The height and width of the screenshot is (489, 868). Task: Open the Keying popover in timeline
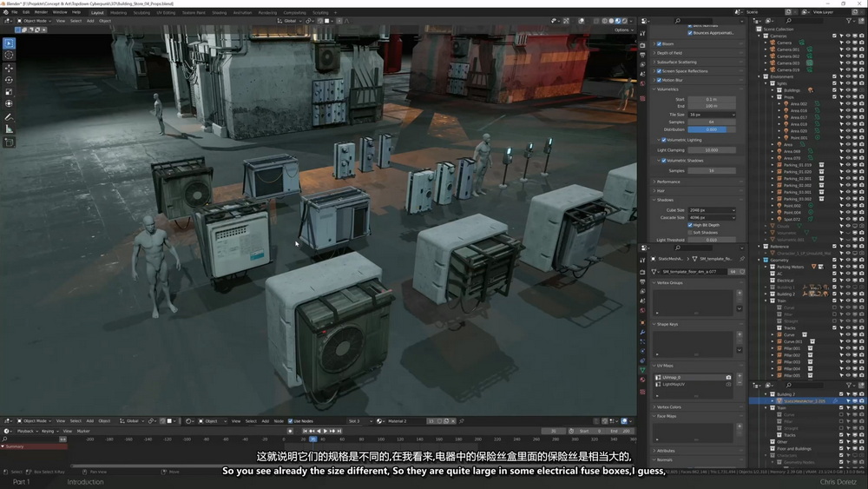[x=49, y=431]
